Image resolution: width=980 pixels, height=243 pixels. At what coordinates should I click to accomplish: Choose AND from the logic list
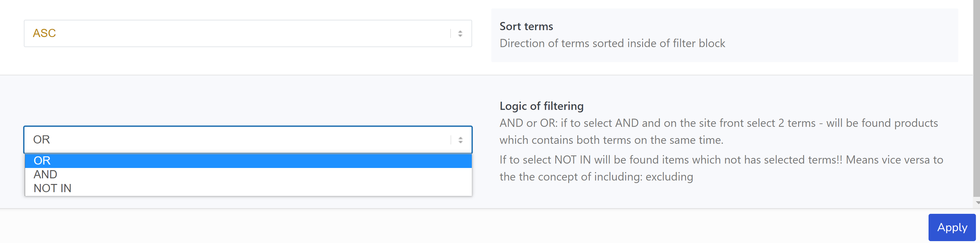point(46,175)
